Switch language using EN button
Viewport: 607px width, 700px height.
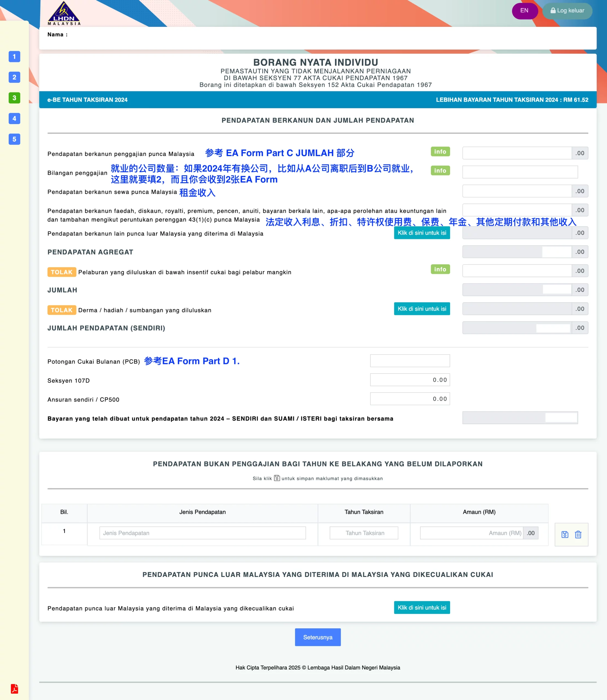[x=524, y=10]
